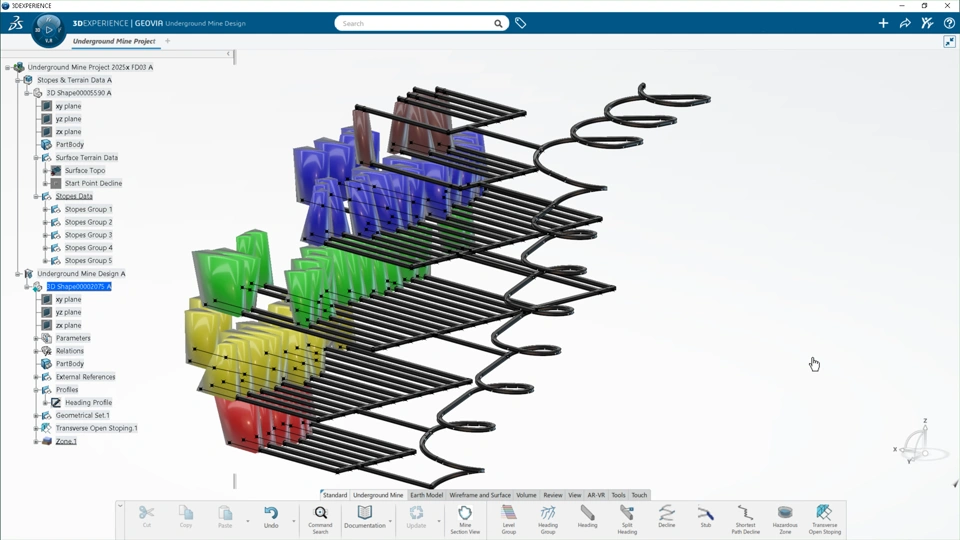Collapse the action bar side arrow

point(120,506)
